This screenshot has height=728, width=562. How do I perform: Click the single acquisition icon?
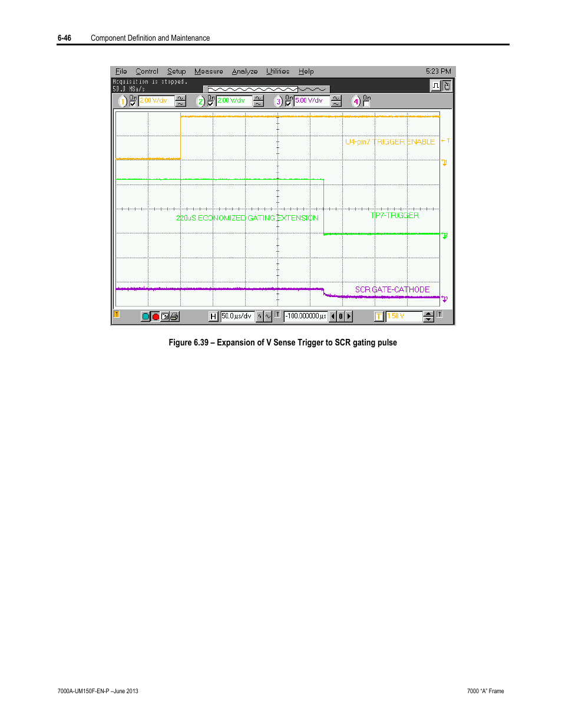point(165,317)
